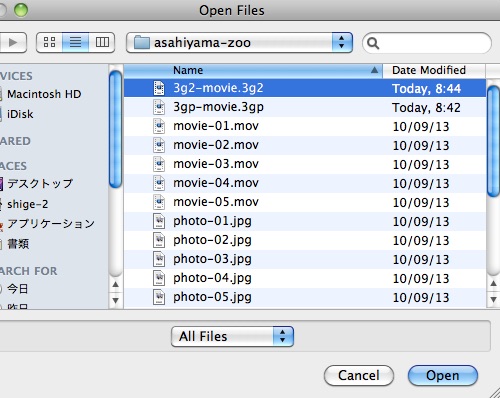Select the file name photo-03.jpg
The image size is (500, 398).
tap(212, 260)
